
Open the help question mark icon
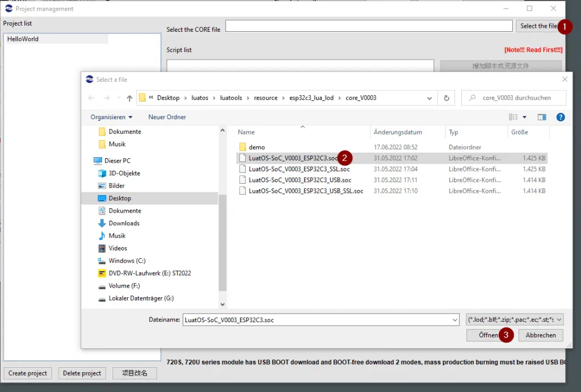click(x=561, y=117)
